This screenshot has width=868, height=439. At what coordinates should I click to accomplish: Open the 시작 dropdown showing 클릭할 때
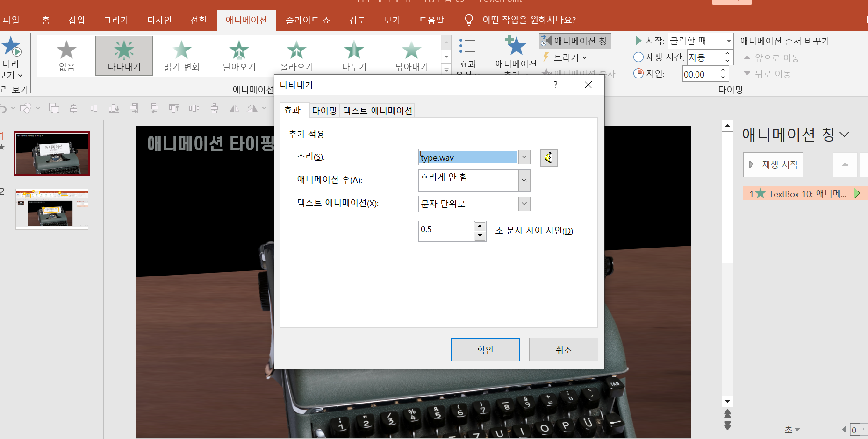click(x=728, y=41)
